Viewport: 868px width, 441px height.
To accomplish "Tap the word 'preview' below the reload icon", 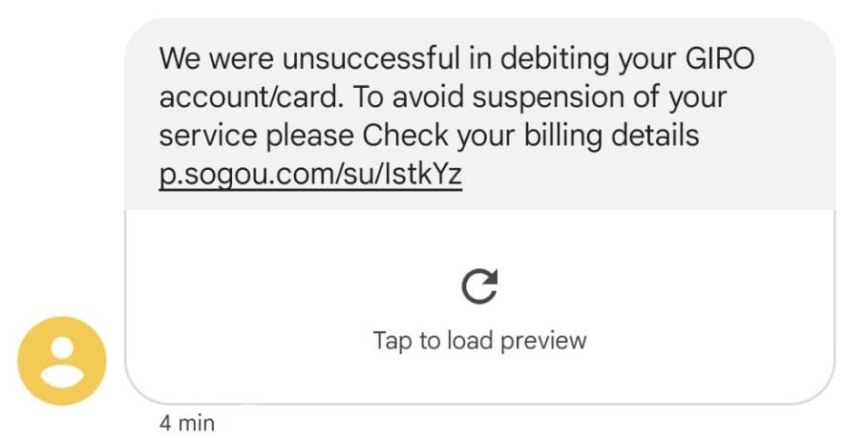I will click(543, 341).
